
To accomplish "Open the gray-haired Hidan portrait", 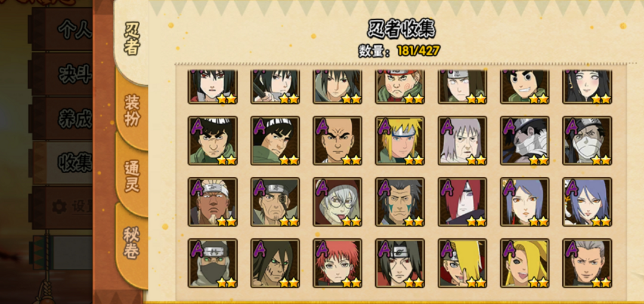I will 587,263.
